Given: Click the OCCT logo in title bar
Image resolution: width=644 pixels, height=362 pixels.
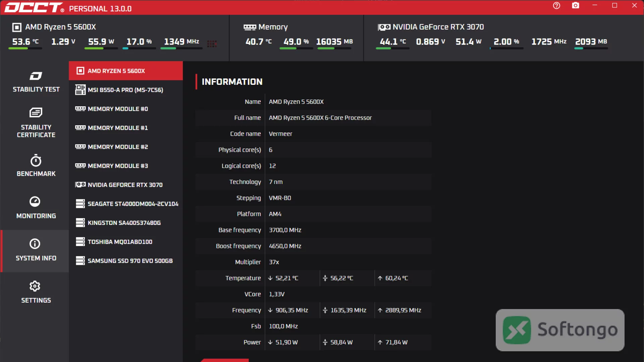Looking at the screenshot, I should pos(34,7).
